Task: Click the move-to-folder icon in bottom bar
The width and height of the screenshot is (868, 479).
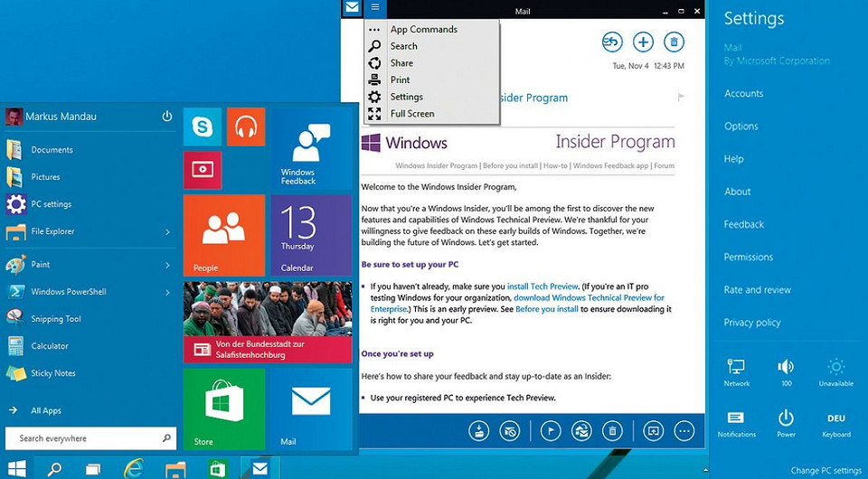Action: (x=478, y=431)
